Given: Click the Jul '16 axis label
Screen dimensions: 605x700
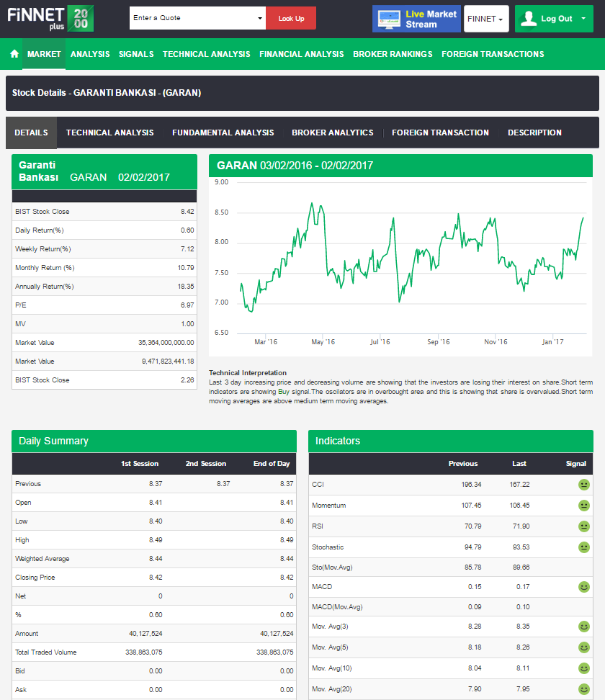Looking at the screenshot, I should coord(380,342).
